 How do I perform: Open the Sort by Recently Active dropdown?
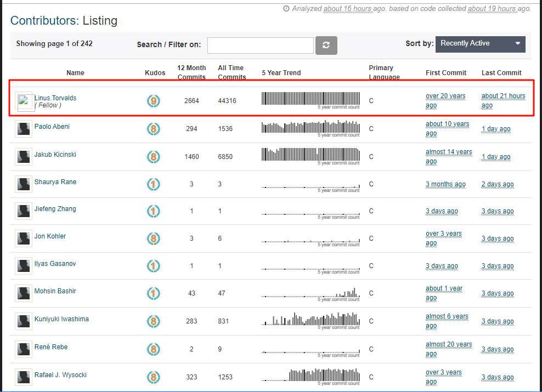[480, 44]
